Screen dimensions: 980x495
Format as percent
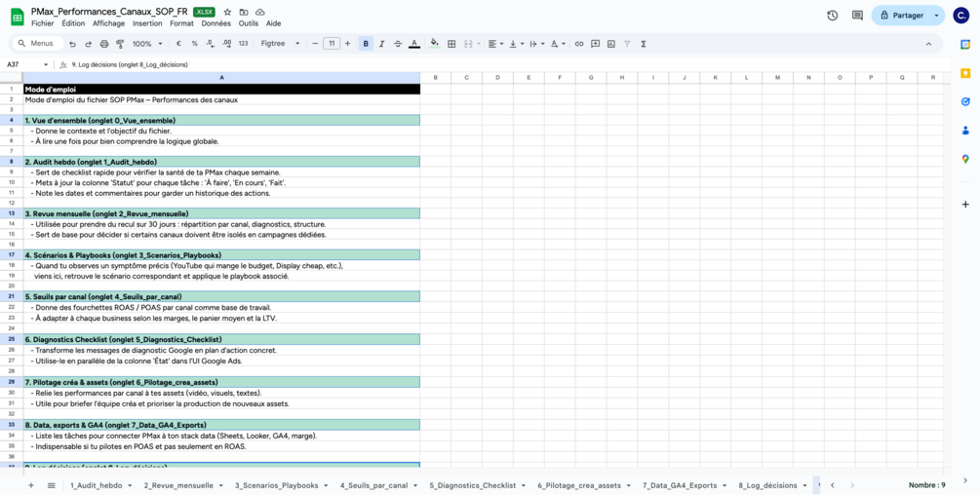coord(194,44)
